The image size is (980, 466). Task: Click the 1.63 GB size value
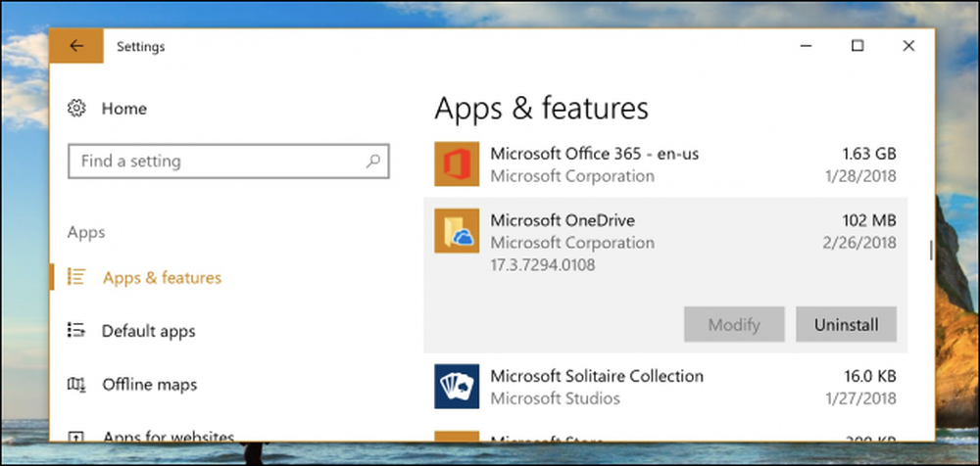(868, 153)
